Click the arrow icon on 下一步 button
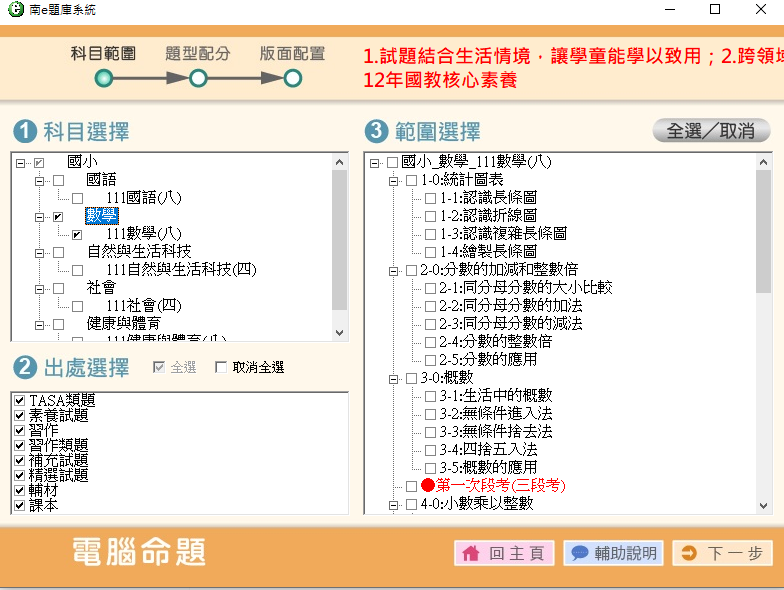Viewport: 784px width, 590px height. [688, 553]
